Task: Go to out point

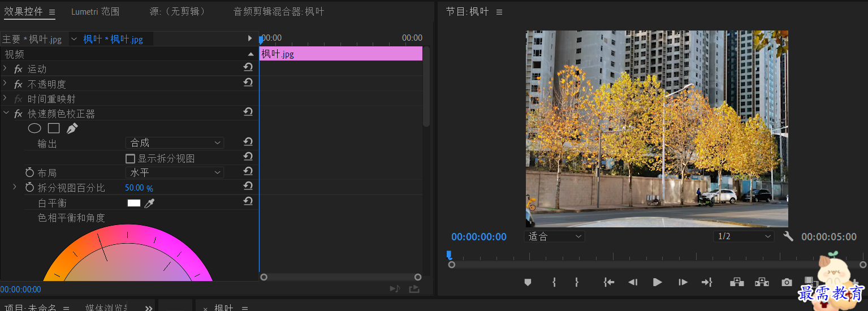Action: (707, 282)
